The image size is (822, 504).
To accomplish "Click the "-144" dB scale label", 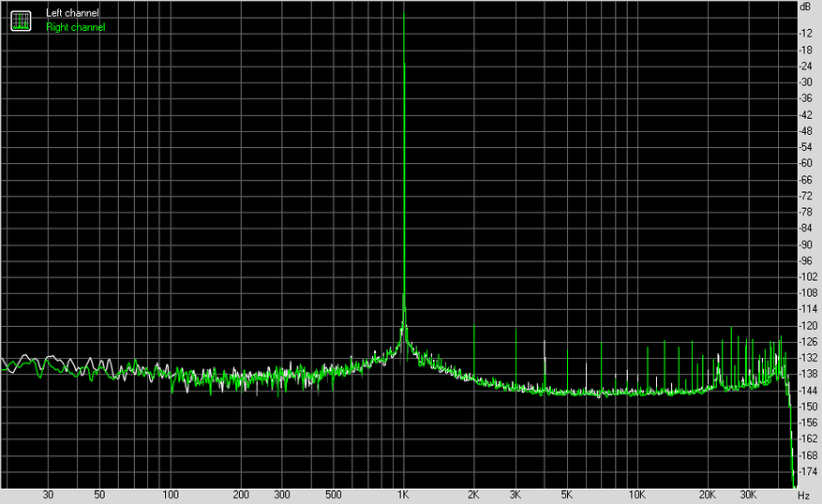I will [807, 391].
